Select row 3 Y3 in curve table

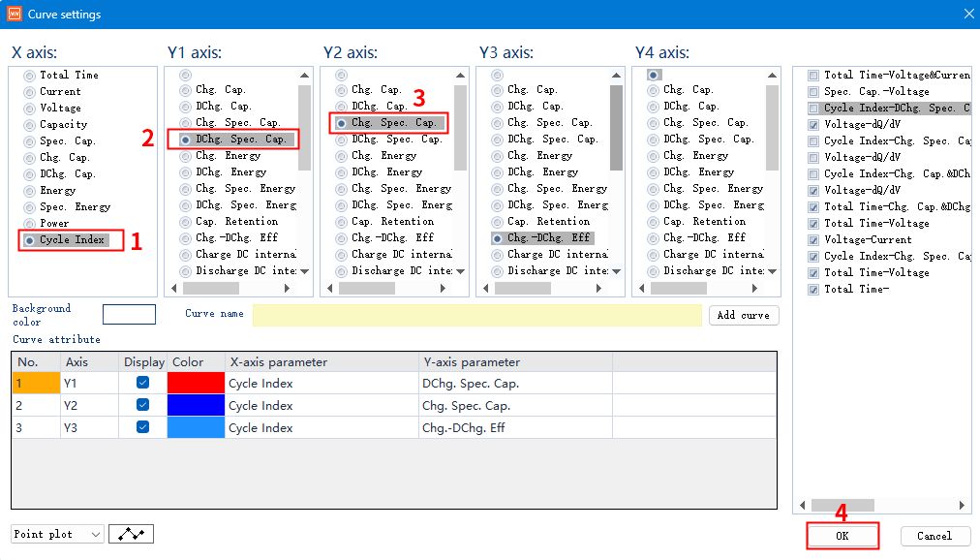pyautogui.click(x=394, y=427)
